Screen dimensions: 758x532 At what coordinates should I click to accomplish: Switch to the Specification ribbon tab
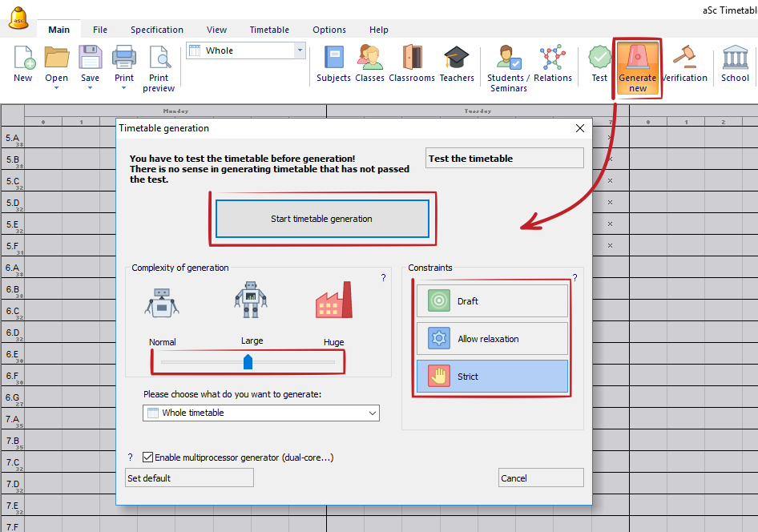[x=157, y=30]
